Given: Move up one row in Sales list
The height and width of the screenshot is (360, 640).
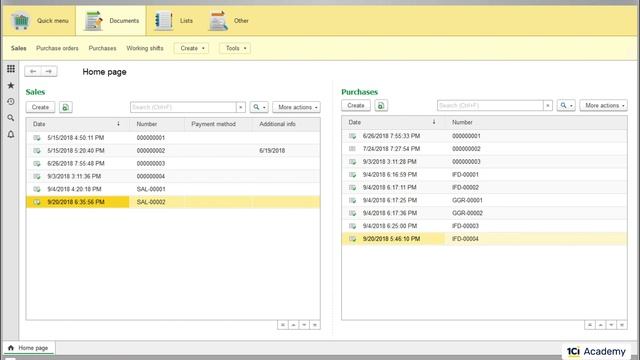Looking at the screenshot, I should click(x=293, y=325).
